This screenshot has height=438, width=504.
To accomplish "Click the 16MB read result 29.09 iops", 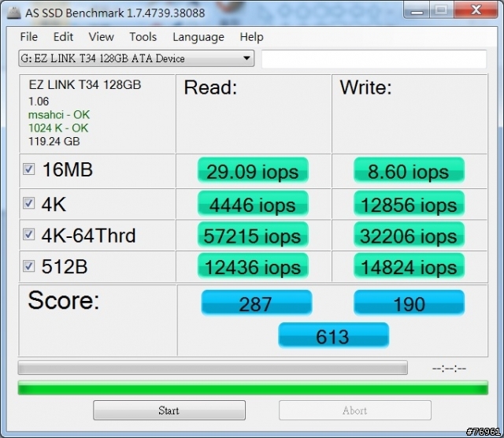I will (253, 170).
